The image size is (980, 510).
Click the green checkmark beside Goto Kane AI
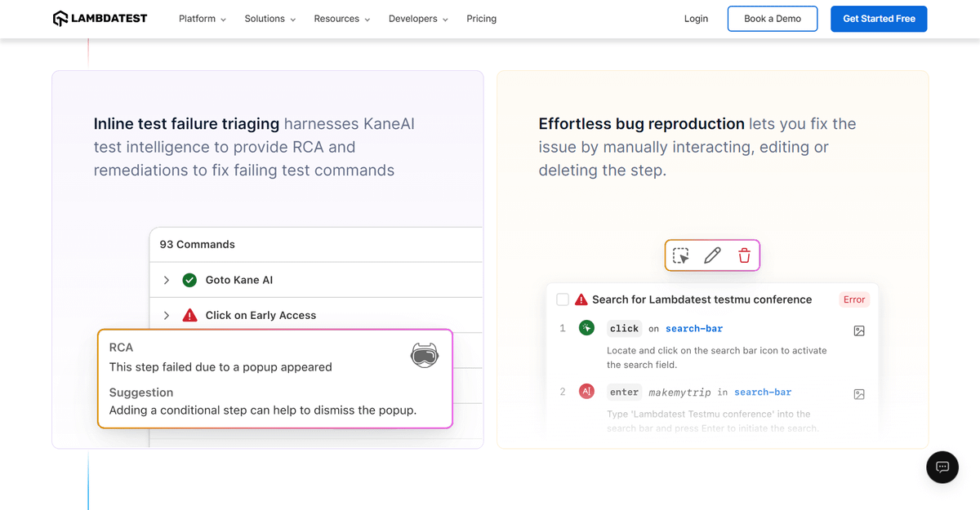pyautogui.click(x=189, y=280)
